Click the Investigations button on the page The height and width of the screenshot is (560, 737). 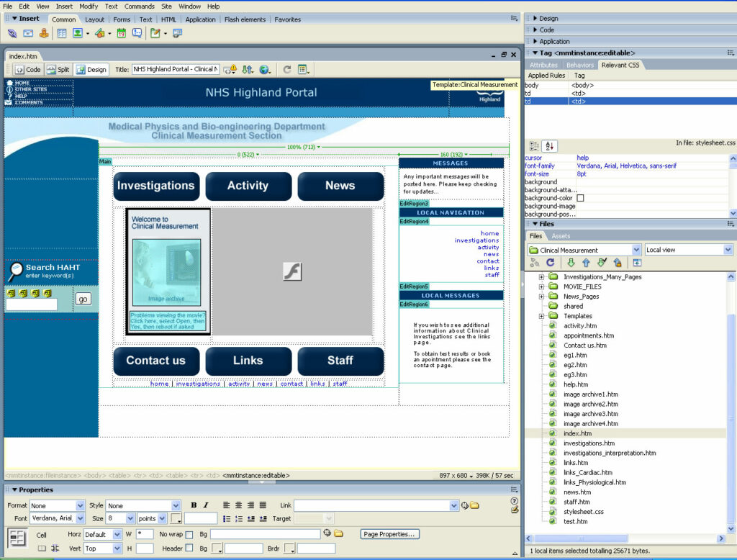click(156, 186)
